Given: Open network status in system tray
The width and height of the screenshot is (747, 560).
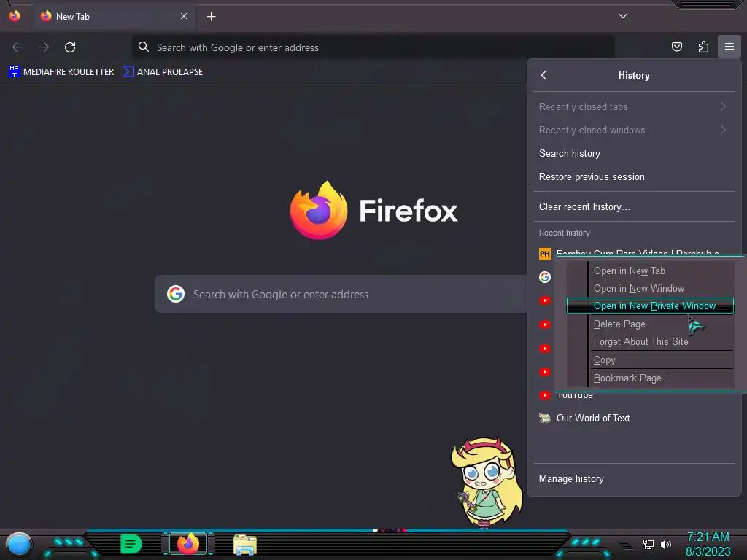Looking at the screenshot, I should pos(649,544).
